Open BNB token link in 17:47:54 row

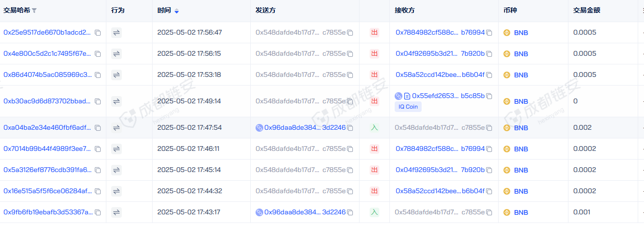pos(521,128)
